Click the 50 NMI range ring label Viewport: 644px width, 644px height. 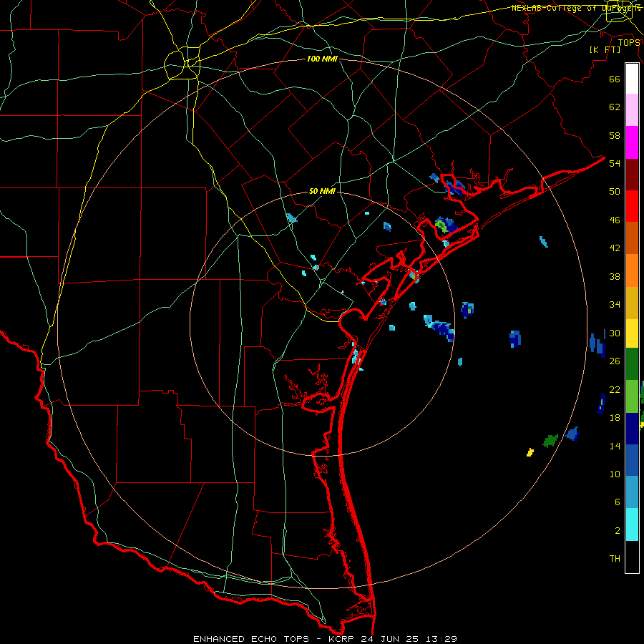pos(323,191)
